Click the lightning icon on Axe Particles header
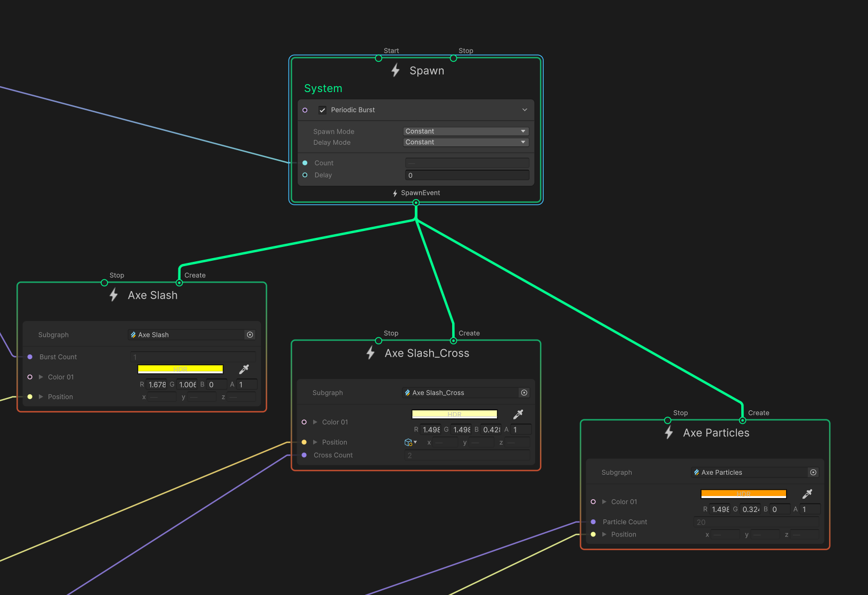868x595 pixels. [x=668, y=432]
